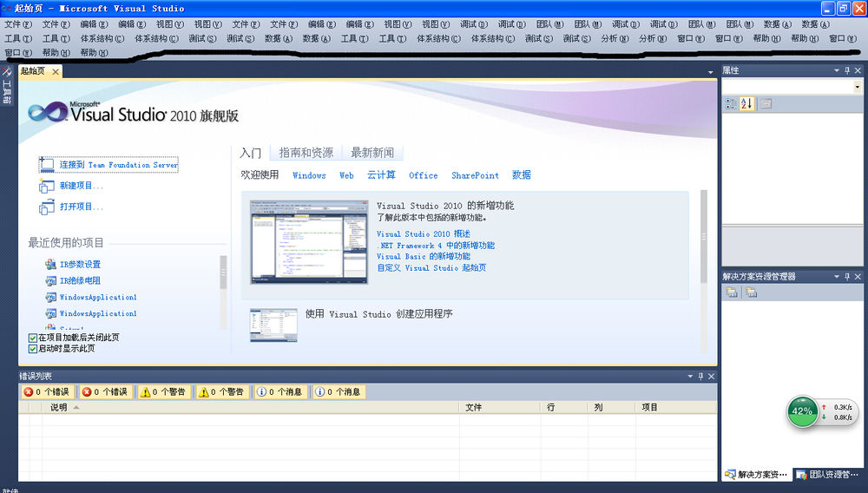Select the A-Z alphabetical sort icon

[746, 103]
